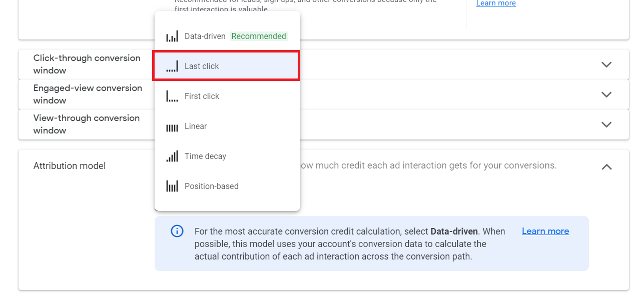
Task: Click the Attribution model heading
Action: click(x=70, y=166)
